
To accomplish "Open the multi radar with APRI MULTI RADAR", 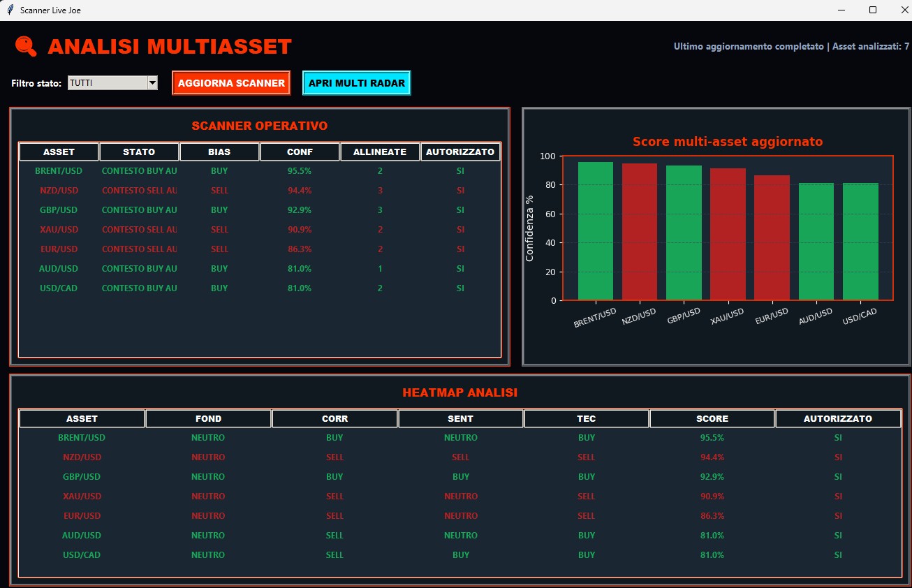I will (x=356, y=82).
